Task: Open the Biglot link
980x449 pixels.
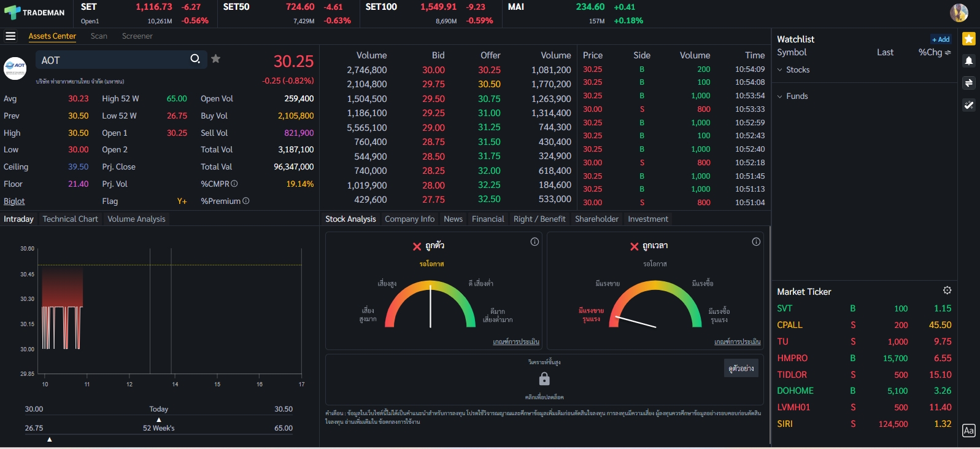Action: coord(14,201)
